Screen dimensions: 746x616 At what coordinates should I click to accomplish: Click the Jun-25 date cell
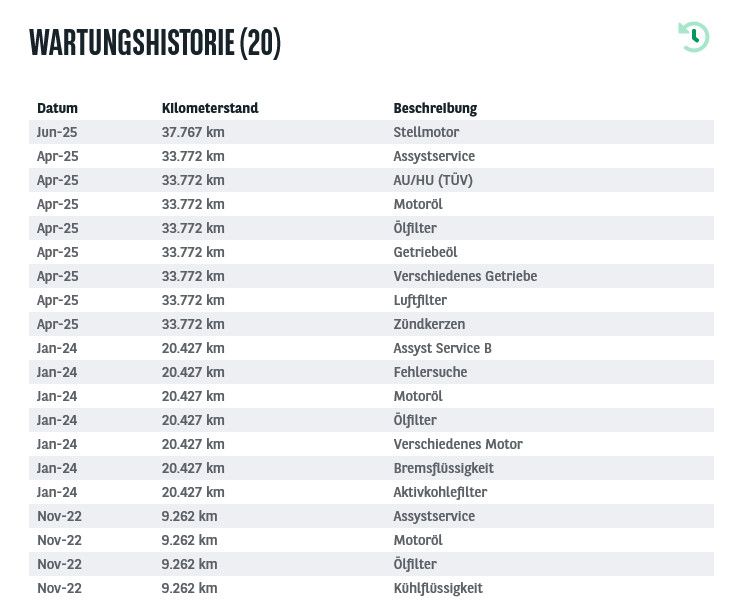click(x=57, y=132)
